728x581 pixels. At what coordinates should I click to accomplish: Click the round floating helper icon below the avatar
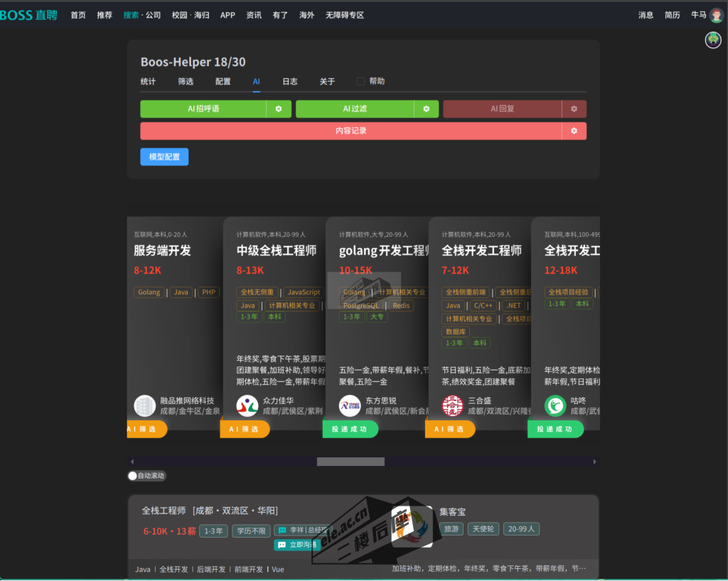[713, 40]
